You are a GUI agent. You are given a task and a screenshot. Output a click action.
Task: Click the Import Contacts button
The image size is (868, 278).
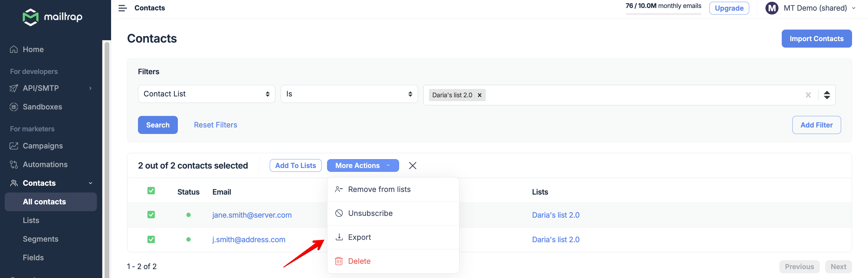click(816, 38)
